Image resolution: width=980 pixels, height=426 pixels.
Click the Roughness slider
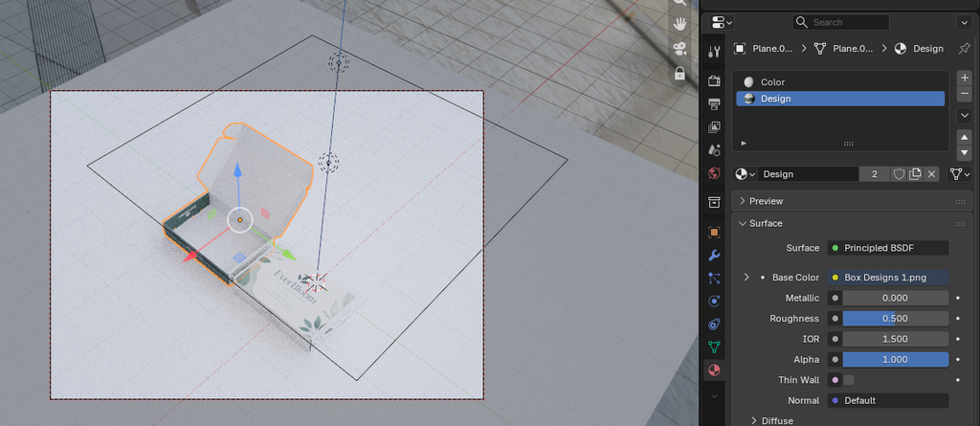click(887, 319)
